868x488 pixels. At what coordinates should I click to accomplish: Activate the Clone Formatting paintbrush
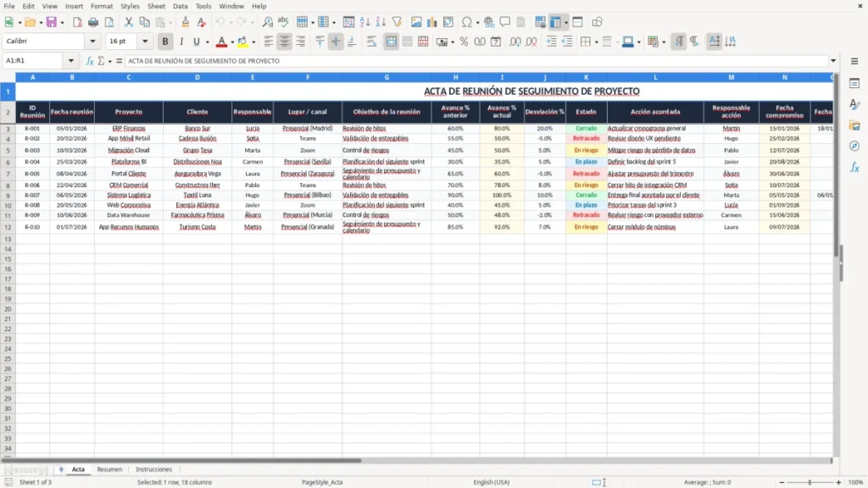[186, 22]
